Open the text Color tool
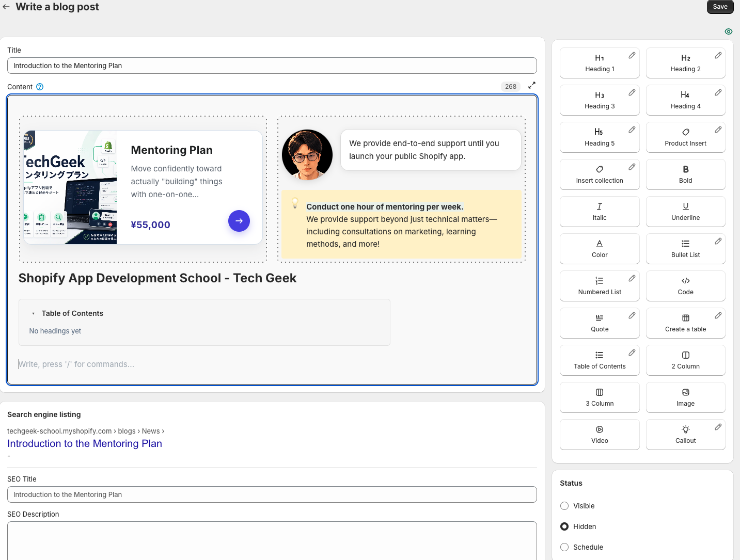Viewport: 740px width, 560px height. (x=600, y=249)
